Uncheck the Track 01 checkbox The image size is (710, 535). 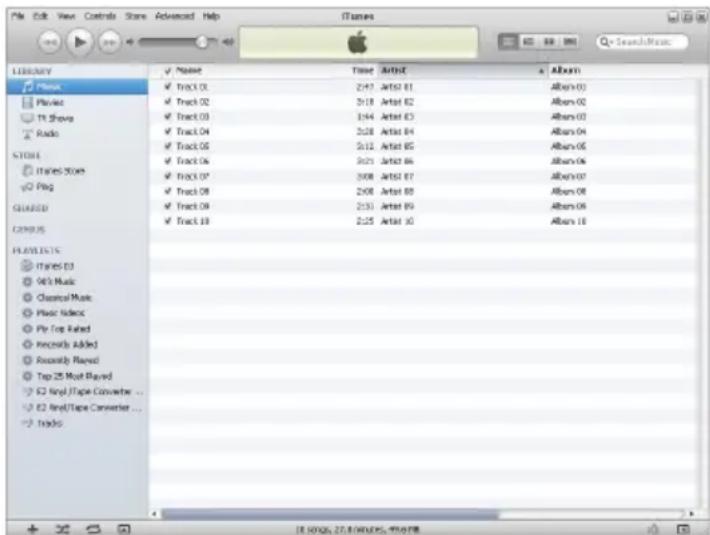168,86
